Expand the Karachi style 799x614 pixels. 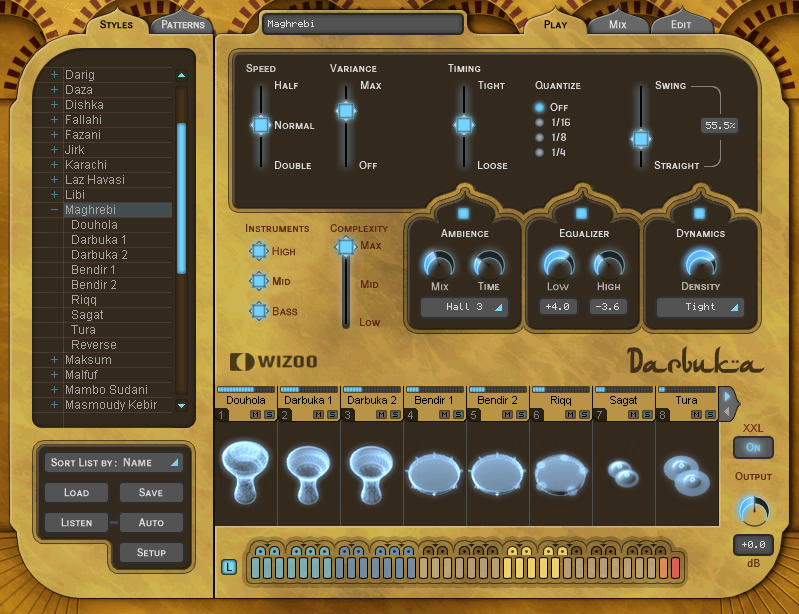pos(54,165)
